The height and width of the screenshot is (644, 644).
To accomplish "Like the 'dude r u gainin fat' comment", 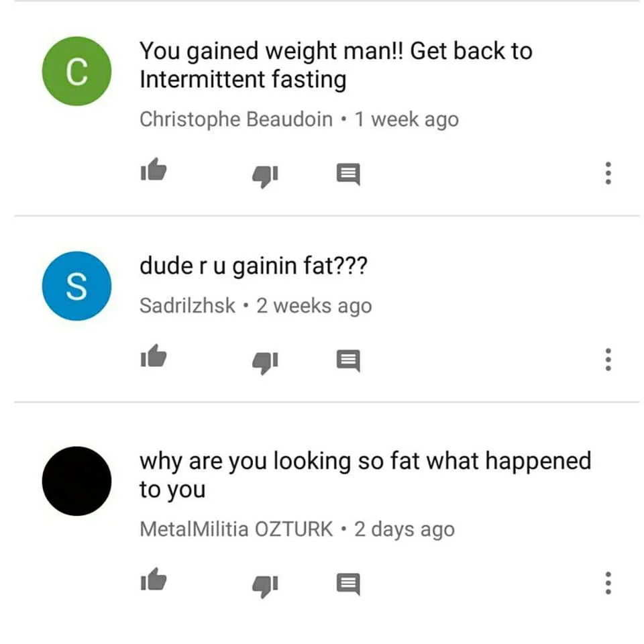I will 154,356.
